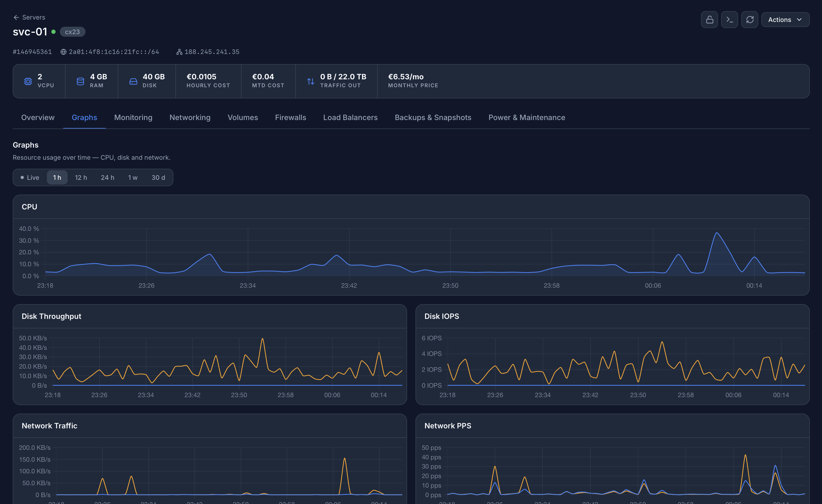Select the 12 h time range
Image resolution: width=822 pixels, height=504 pixels.
[x=81, y=177]
